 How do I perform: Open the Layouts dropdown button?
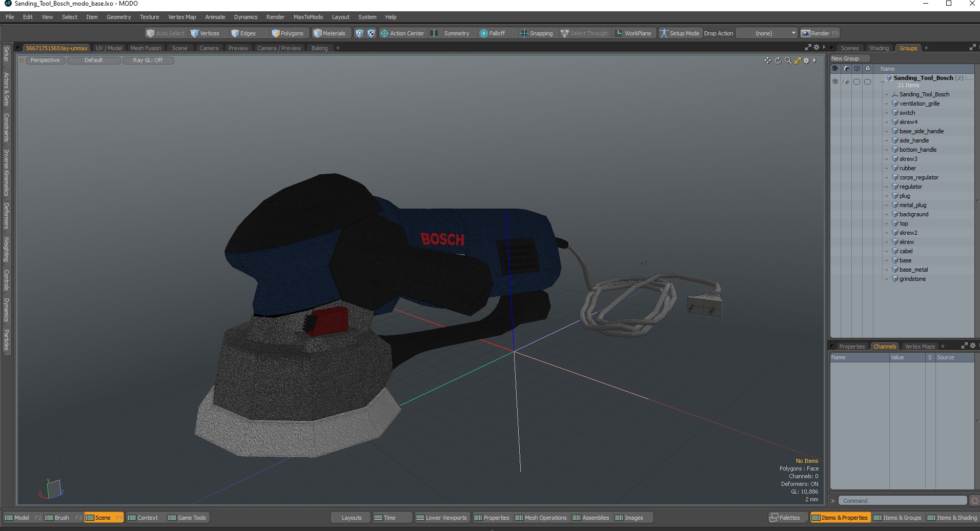pos(351,518)
